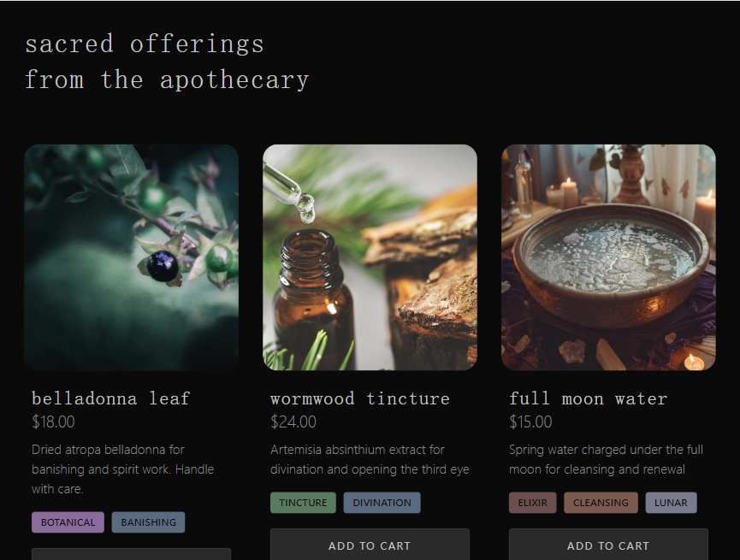Click the belladonna leaf description text
Screen dimensions: 740x560
[x=122, y=469]
